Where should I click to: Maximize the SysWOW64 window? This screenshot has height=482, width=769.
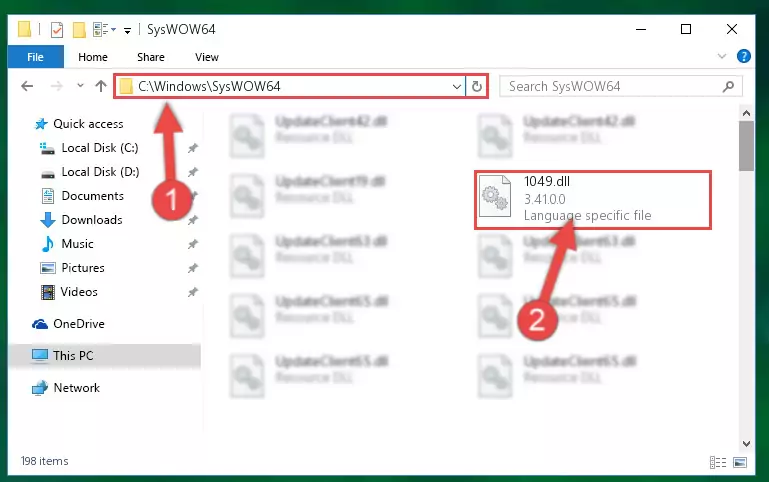coord(686,29)
